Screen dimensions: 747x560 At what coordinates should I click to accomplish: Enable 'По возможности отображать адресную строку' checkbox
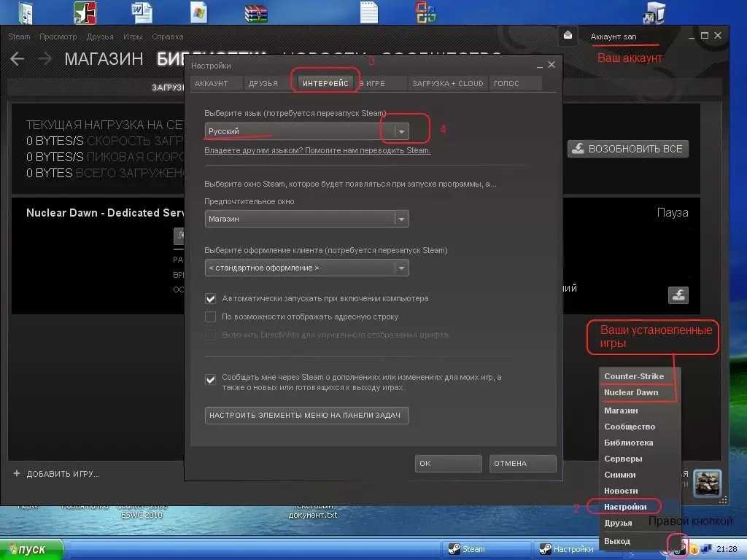click(x=211, y=317)
